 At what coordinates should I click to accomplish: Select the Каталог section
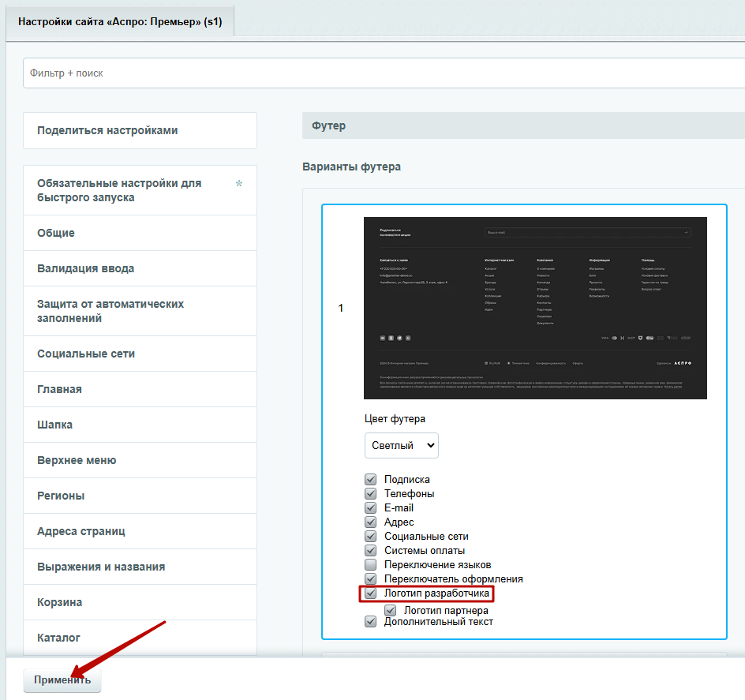point(140,638)
